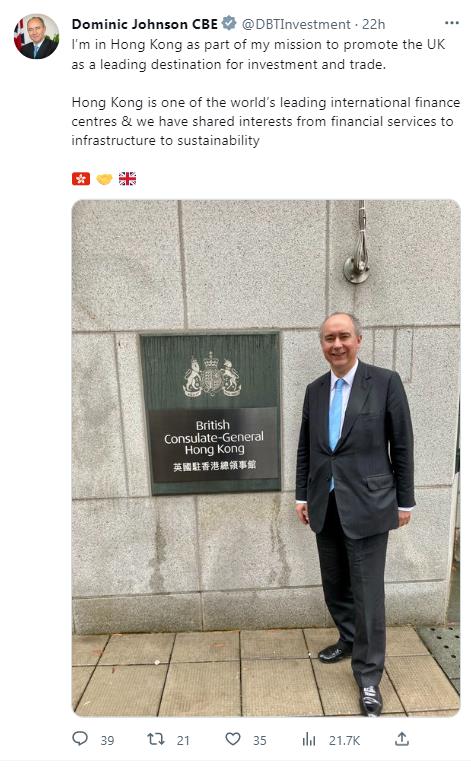Open the attached consulate photo
This screenshot has height=767, width=471.
(266, 458)
